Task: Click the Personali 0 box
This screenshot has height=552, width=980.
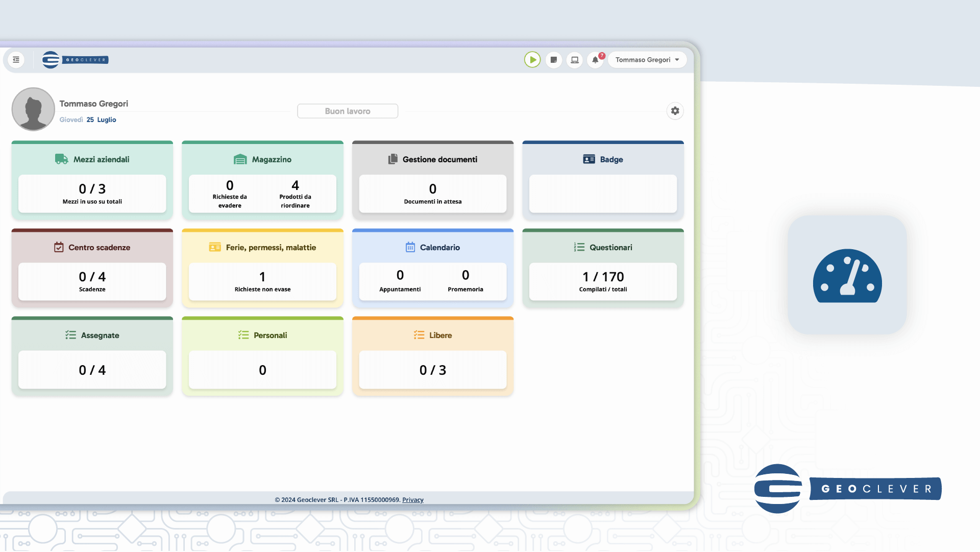Action: tap(262, 370)
